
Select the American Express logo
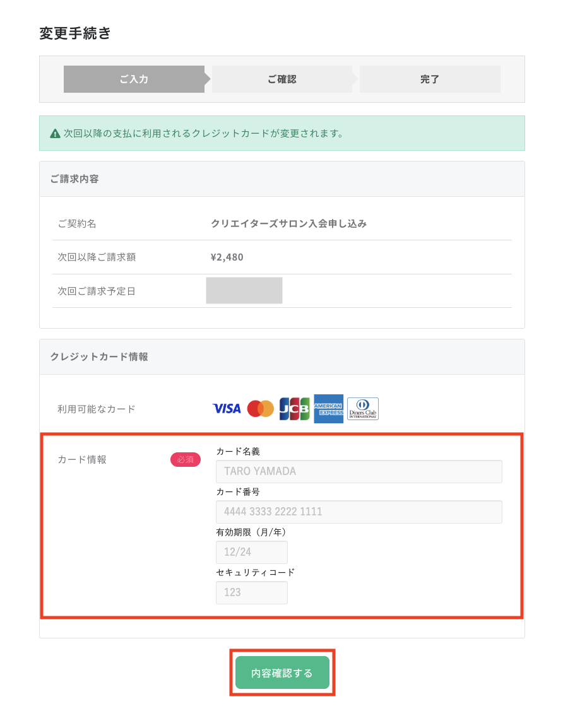point(328,408)
